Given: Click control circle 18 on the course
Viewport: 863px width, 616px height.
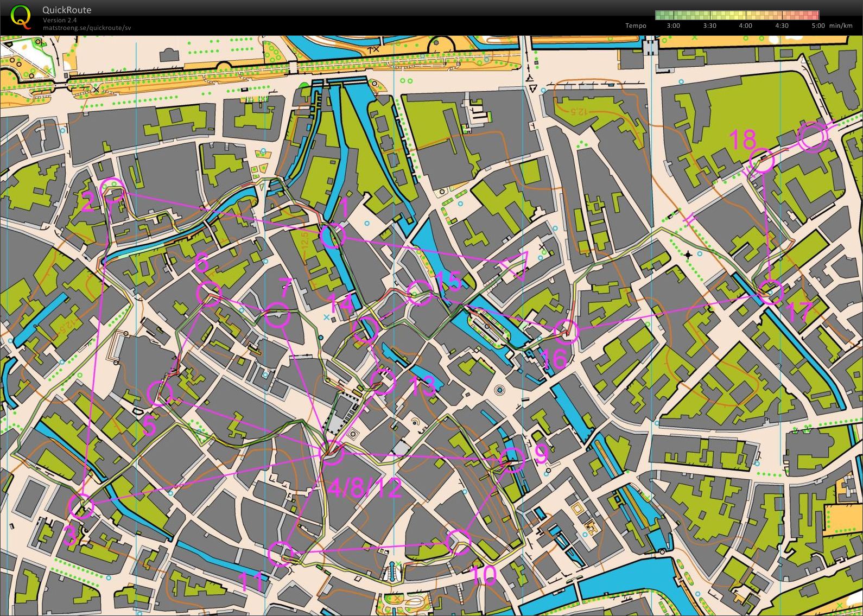Looking at the screenshot, I should pos(762,161).
